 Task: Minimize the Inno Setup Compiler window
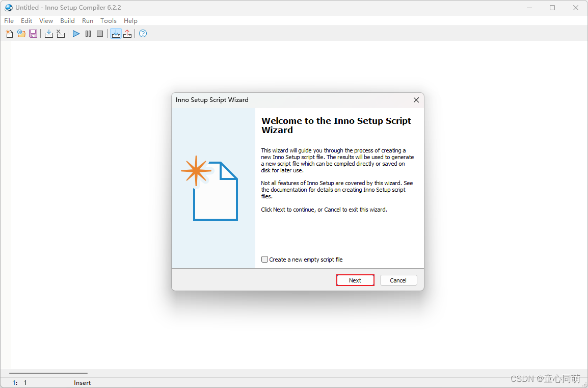tap(529, 8)
